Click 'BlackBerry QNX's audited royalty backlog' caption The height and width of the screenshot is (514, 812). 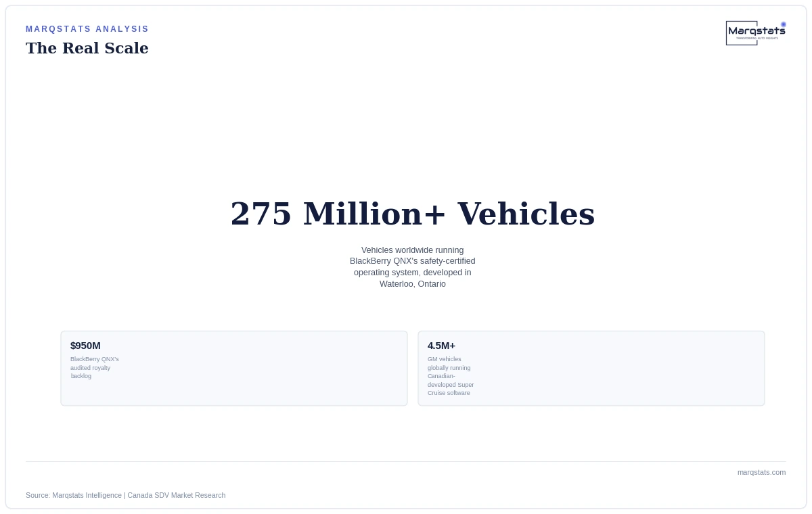(x=95, y=368)
